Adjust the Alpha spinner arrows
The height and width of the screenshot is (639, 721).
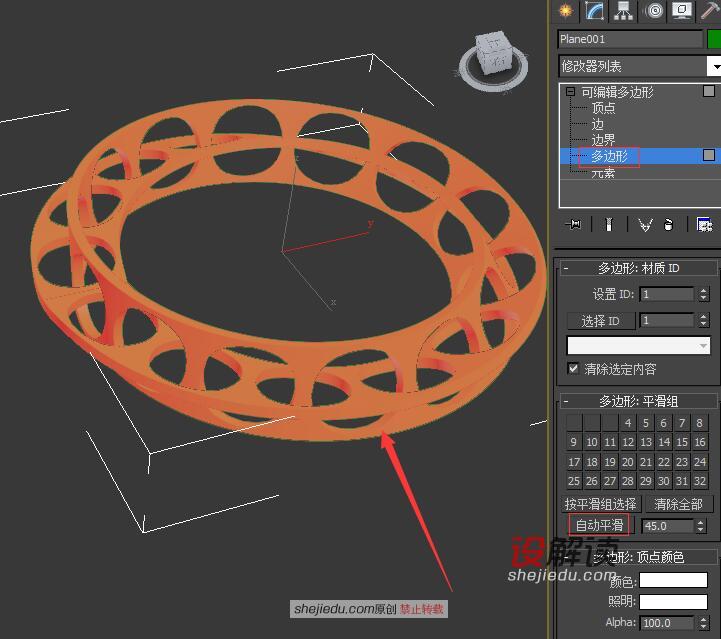coord(704,623)
